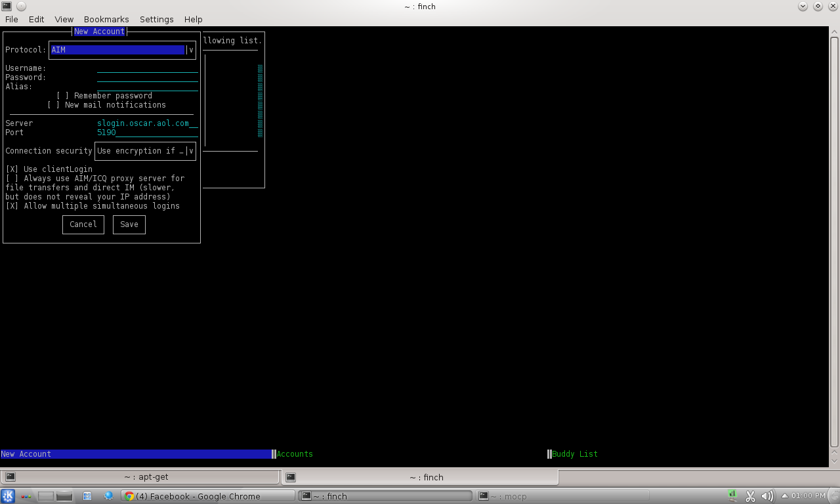Click the network monitor tray icon
This screenshot has height=504, width=840.
point(731,495)
